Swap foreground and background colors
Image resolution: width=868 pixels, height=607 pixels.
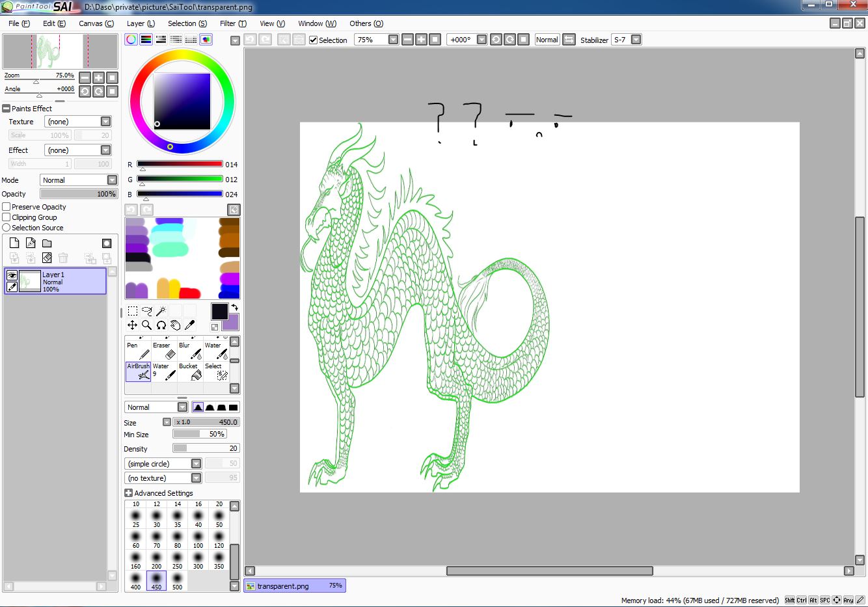coord(234,307)
